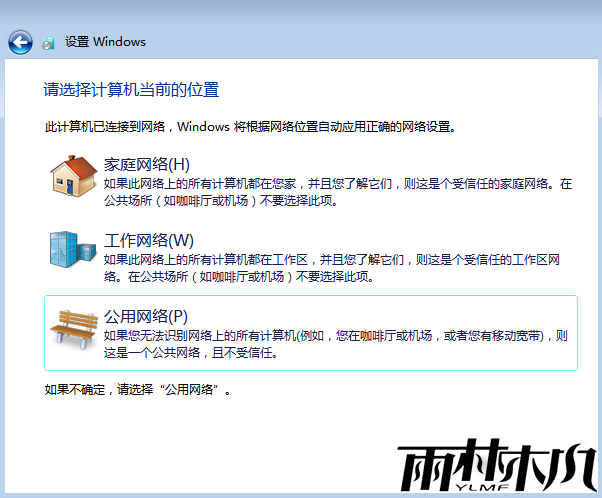Click the hint text 如果不确定,请选择"公用网络"
This screenshot has height=498, width=602.
(x=139, y=389)
